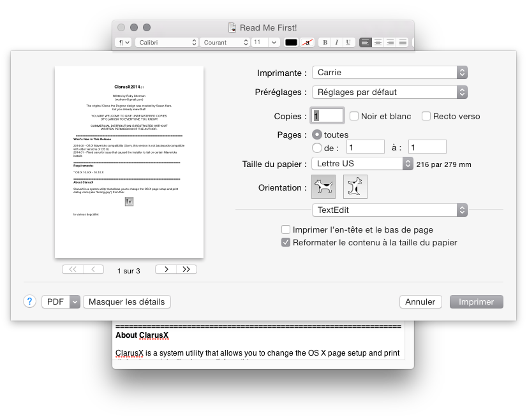Open Taille du papier dropdown Lettre US

tap(362, 164)
